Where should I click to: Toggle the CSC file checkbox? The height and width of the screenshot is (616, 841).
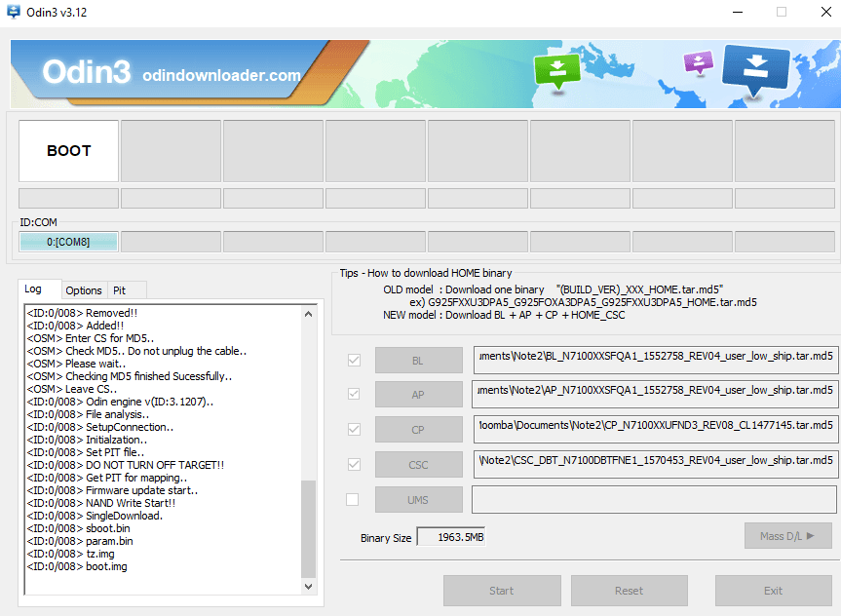pyautogui.click(x=354, y=464)
